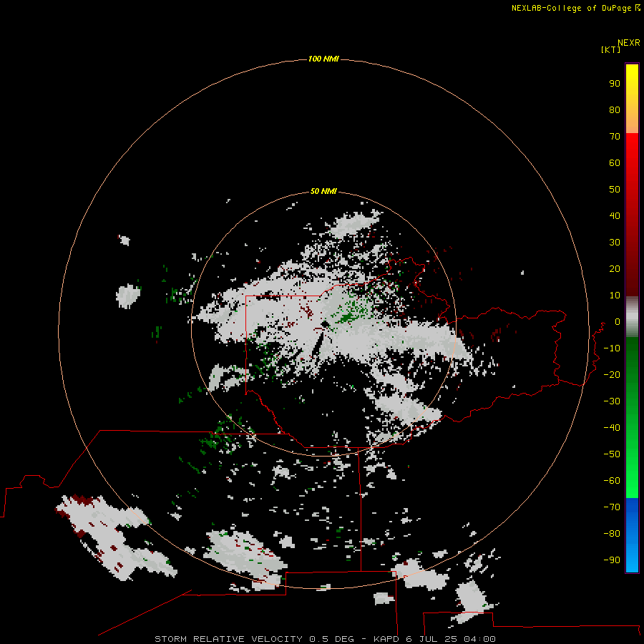This screenshot has width=644, height=644.
Task: Click the -60 value on the velocity scale
Action: 612,481
